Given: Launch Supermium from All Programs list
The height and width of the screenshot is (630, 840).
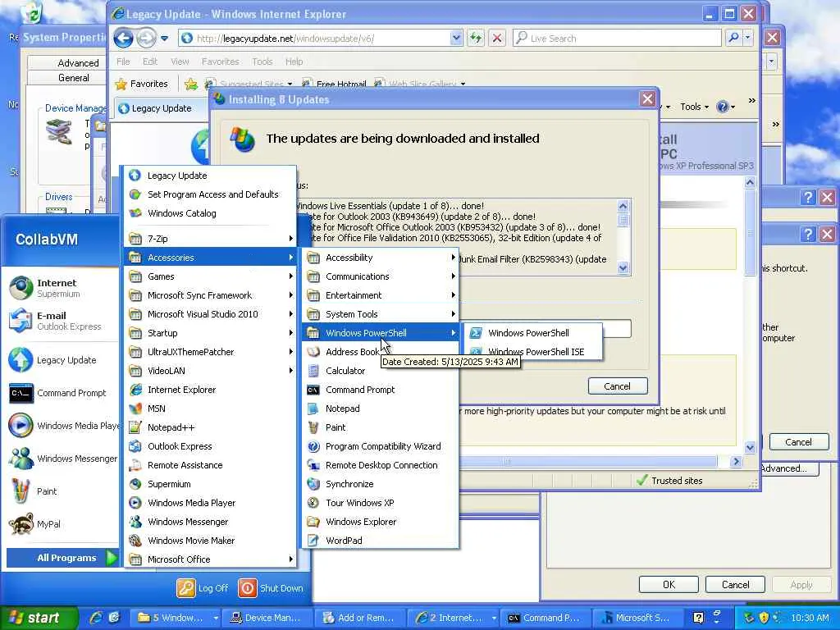Looking at the screenshot, I should point(211,484).
